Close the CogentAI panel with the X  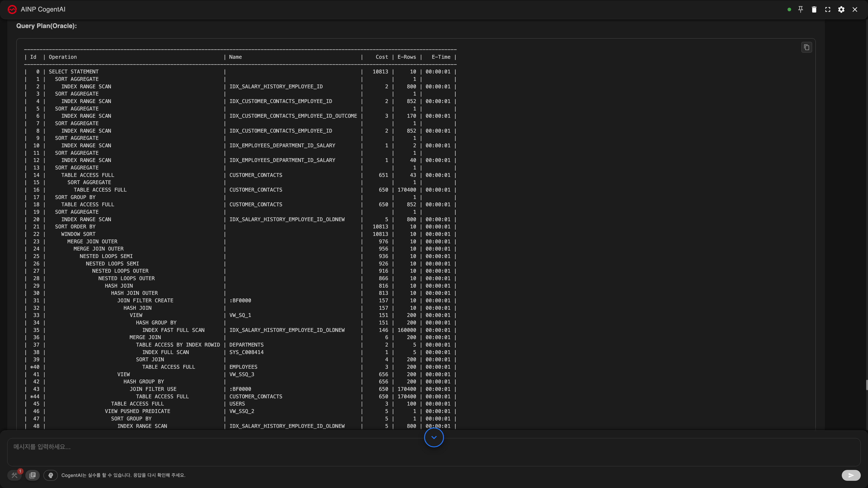coord(855,9)
